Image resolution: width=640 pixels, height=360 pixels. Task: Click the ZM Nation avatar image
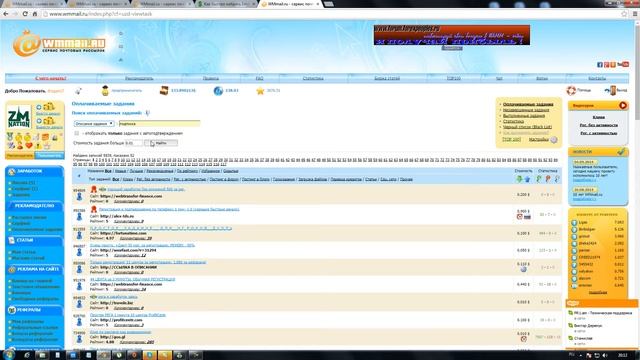19,118
